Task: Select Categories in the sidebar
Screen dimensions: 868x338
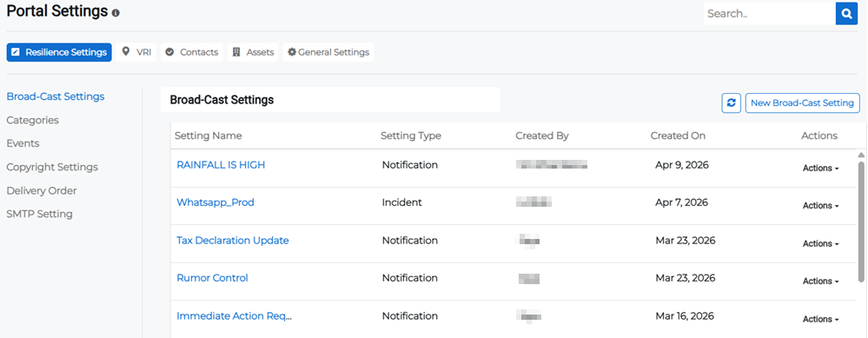Action: (x=33, y=120)
